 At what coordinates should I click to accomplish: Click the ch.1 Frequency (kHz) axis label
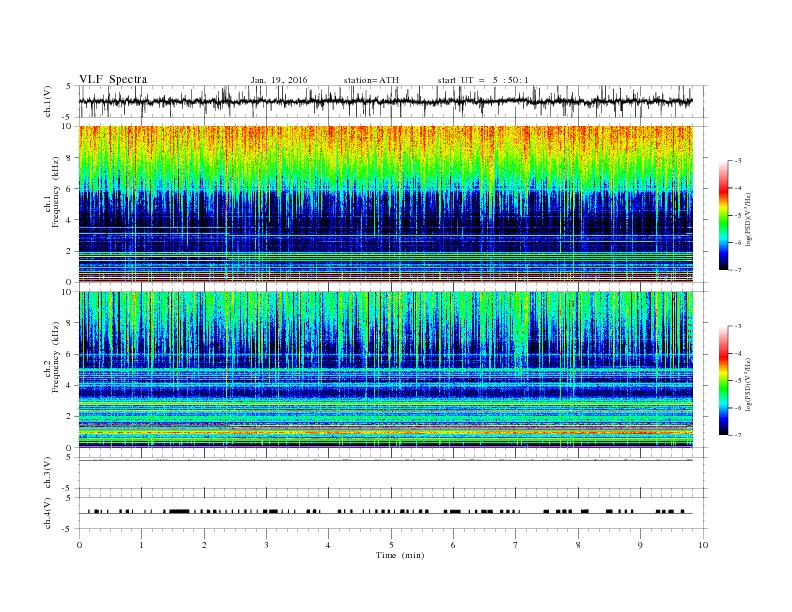pyautogui.click(x=52, y=192)
